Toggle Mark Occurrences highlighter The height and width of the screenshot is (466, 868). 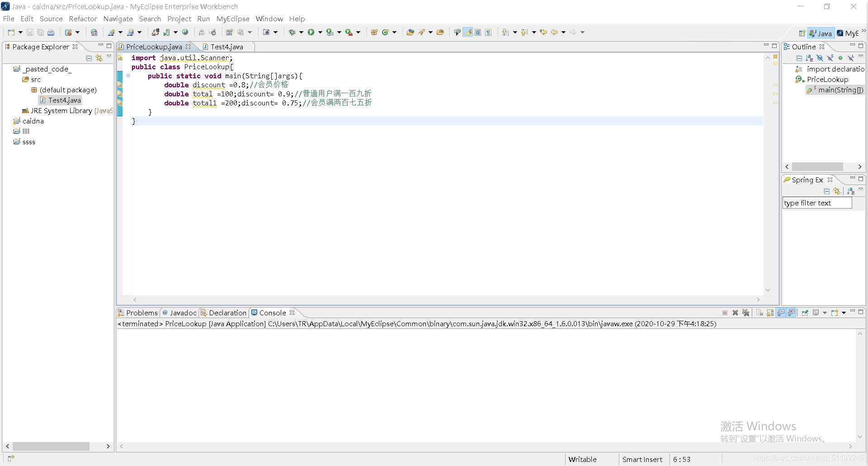coord(468,32)
